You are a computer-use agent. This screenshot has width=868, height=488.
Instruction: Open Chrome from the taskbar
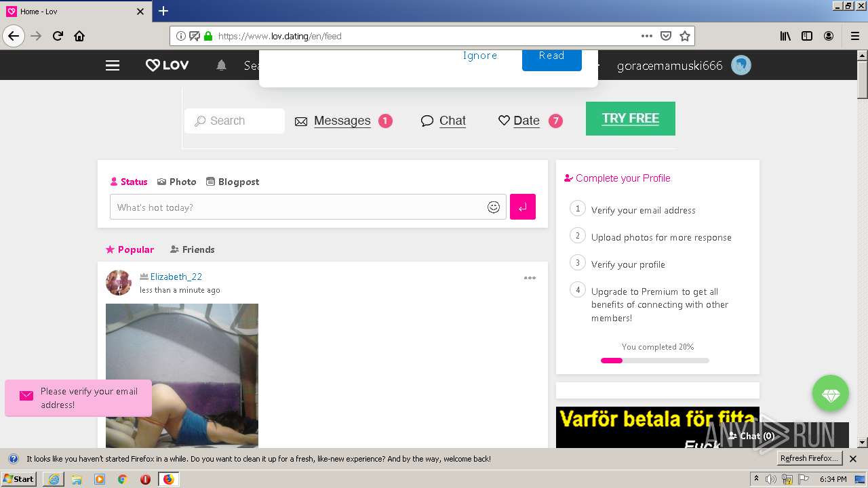coord(122,479)
